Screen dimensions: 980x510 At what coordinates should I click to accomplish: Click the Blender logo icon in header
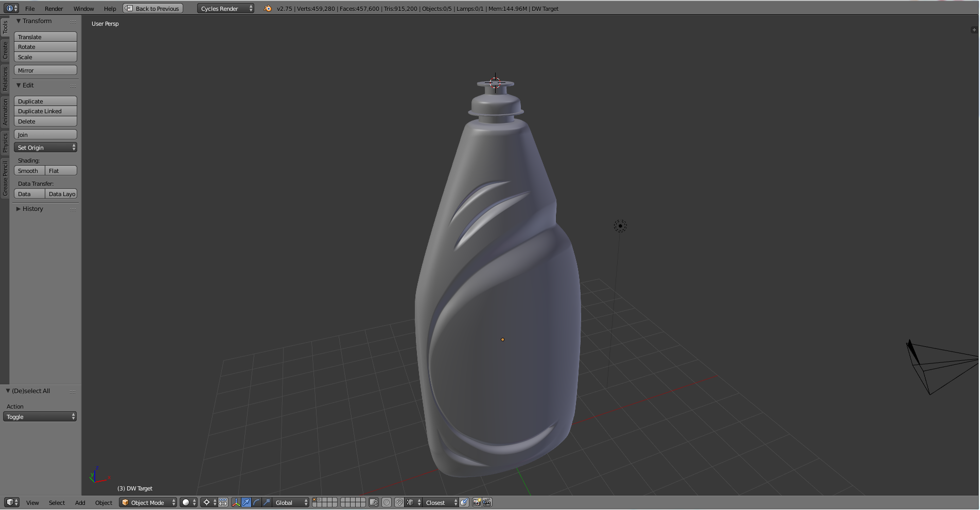(x=268, y=9)
